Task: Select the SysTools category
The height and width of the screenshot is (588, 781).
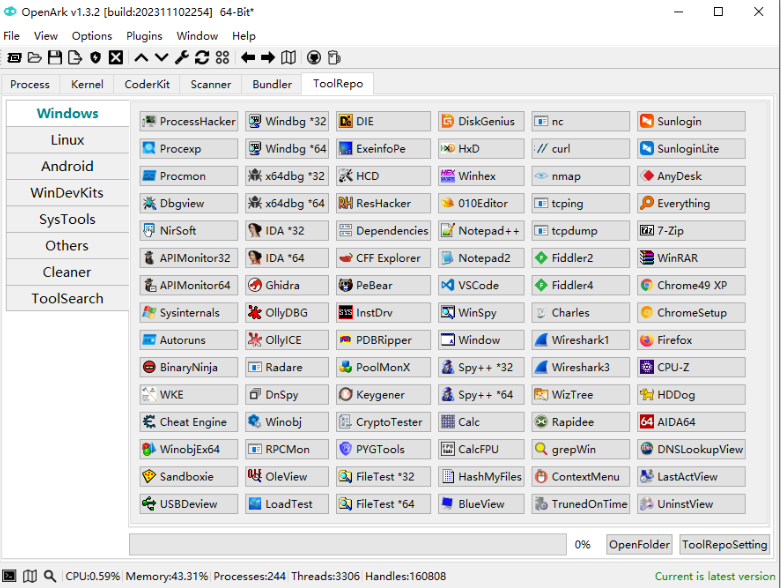Action: point(67,219)
